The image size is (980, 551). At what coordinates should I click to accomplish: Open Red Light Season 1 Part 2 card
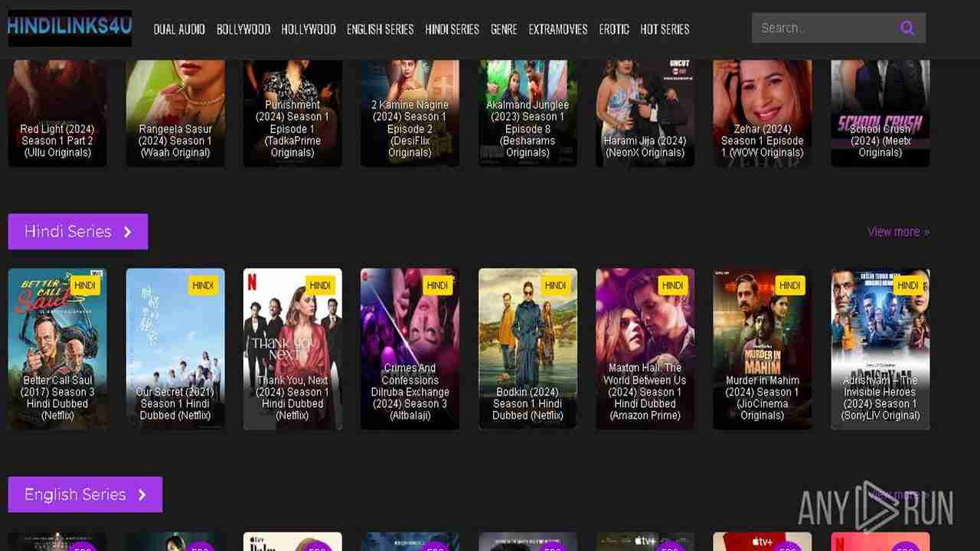pyautogui.click(x=57, y=113)
